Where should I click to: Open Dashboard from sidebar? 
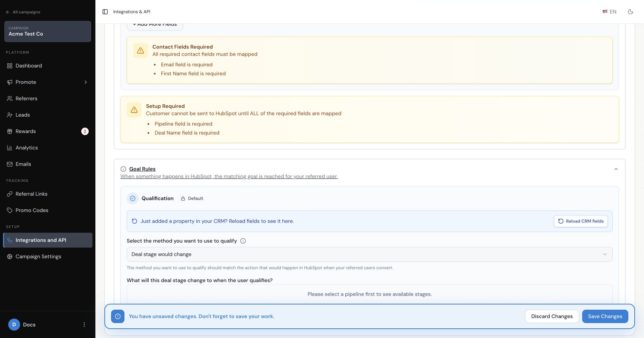48,66
